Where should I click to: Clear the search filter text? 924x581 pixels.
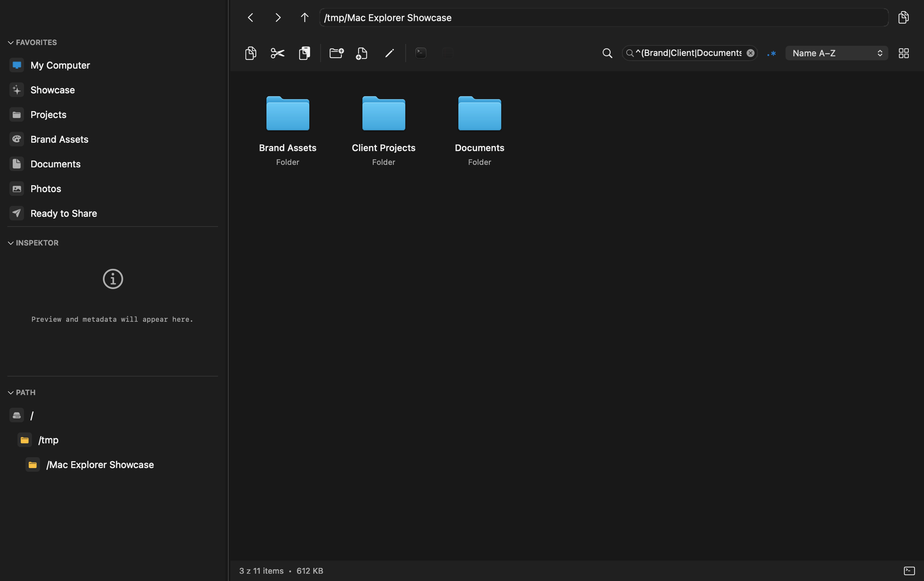point(750,53)
